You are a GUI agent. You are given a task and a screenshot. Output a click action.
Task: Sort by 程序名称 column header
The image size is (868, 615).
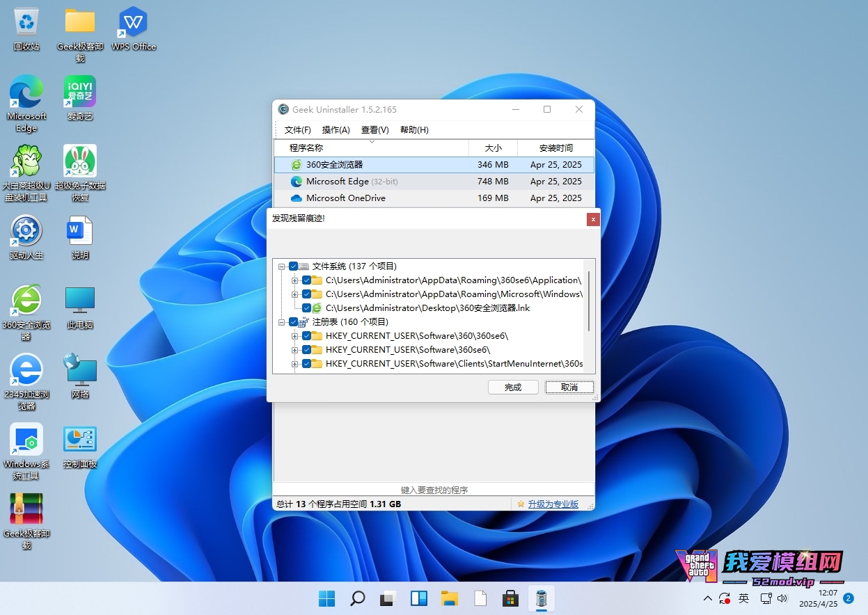[x=371, y=148]
